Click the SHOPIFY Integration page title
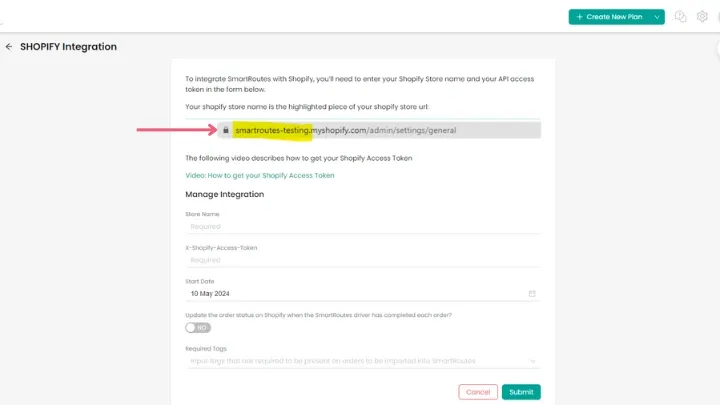720x405 pixels. pos(68,47)
